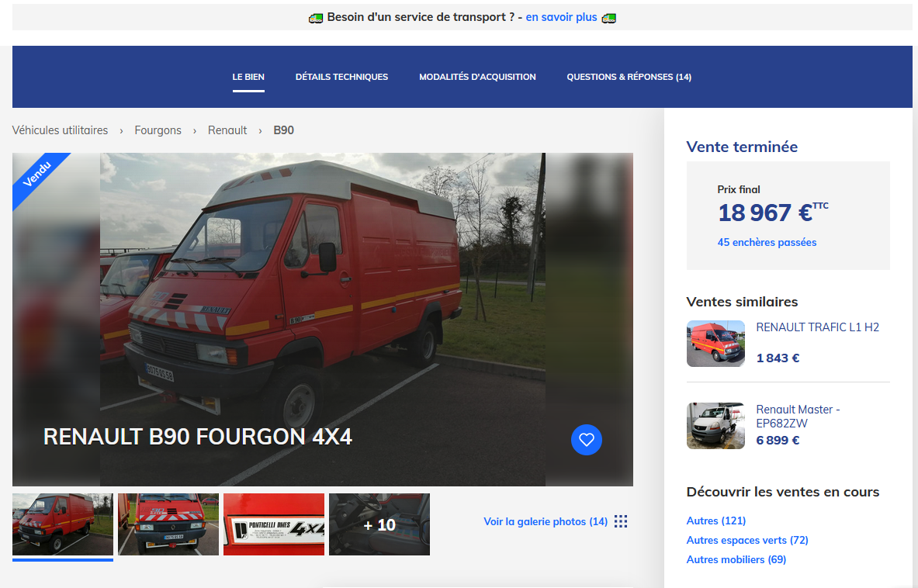Navigate to Fourgons breadcrumb
This screenshot has width=918, height=588.
(x=158, y=130)
